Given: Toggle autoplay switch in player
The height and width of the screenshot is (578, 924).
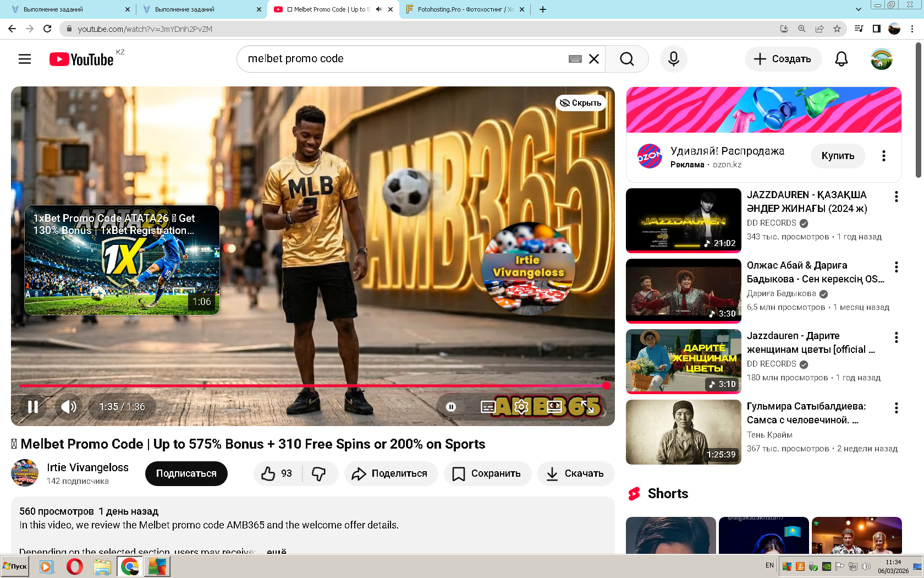Looking at the screenshot, I should [x=451, y=407].
